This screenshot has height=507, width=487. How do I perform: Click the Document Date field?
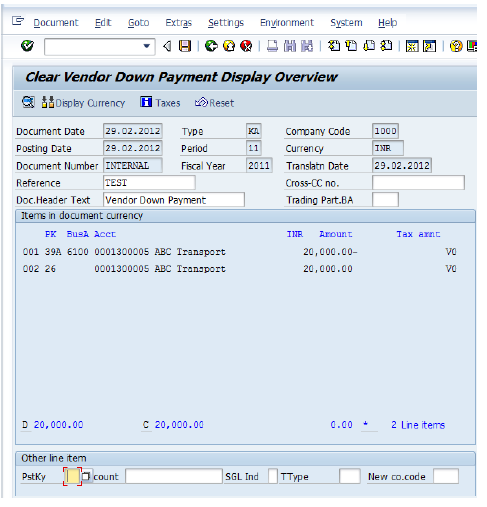click(x=133, y=131)
